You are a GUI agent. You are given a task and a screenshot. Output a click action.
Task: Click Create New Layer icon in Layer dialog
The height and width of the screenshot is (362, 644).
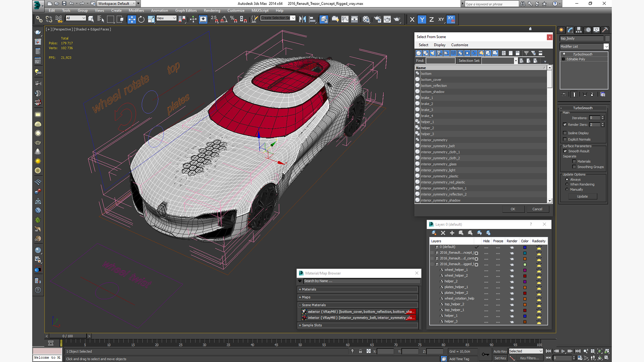[x=434, y=233]
